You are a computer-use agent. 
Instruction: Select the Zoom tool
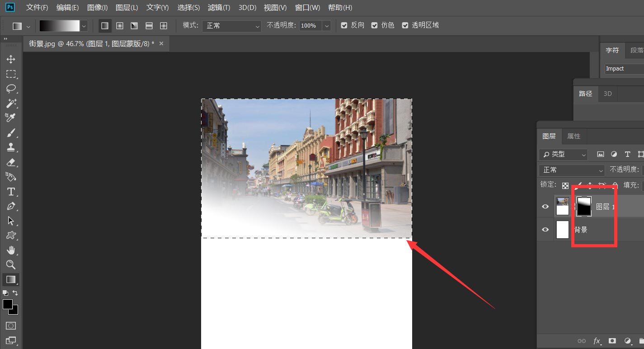[11, 264]
